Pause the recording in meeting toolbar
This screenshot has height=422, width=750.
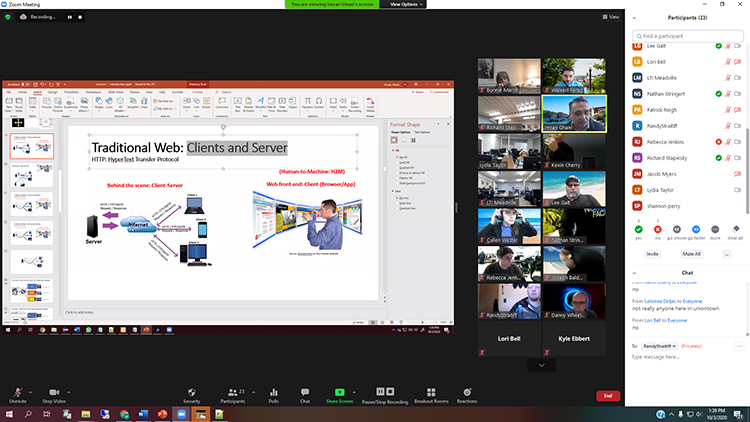(380, 391)
